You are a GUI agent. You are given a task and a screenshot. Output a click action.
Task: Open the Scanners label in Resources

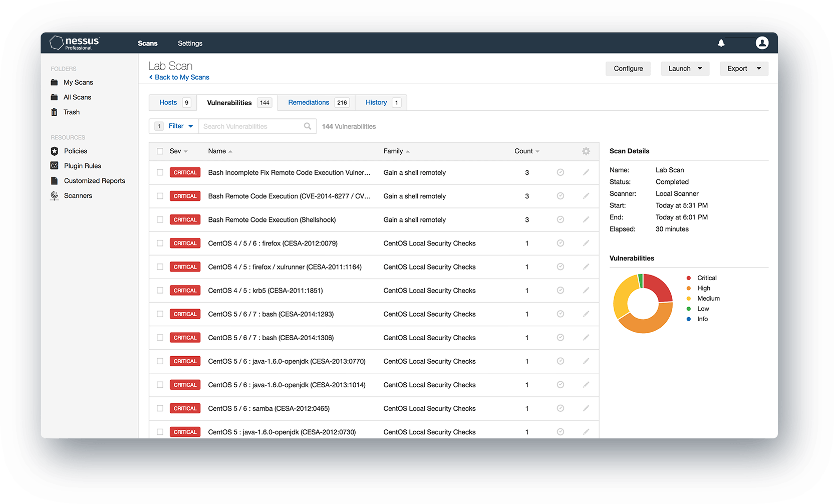pyautogui.click(x=78, y=196)
